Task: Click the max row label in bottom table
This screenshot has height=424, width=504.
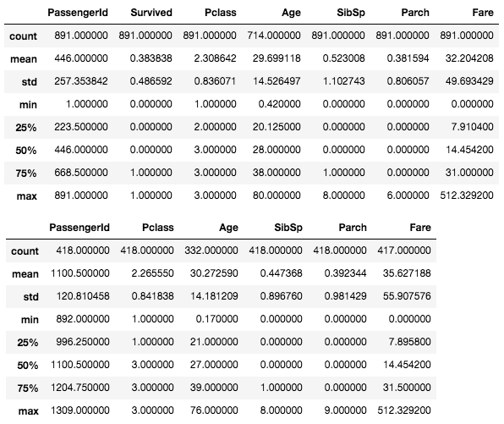Action: (x=28, y=411)
